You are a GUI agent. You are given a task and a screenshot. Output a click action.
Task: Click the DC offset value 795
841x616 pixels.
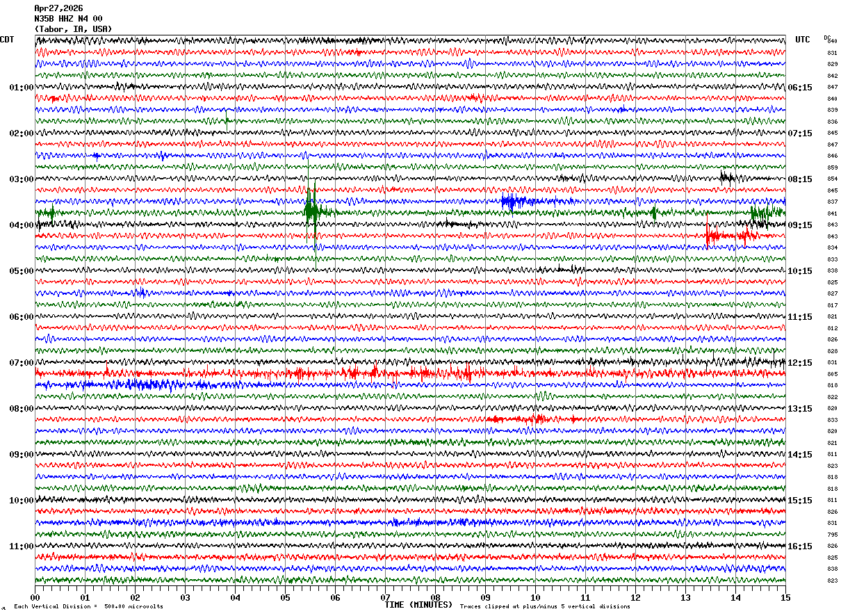832,535
